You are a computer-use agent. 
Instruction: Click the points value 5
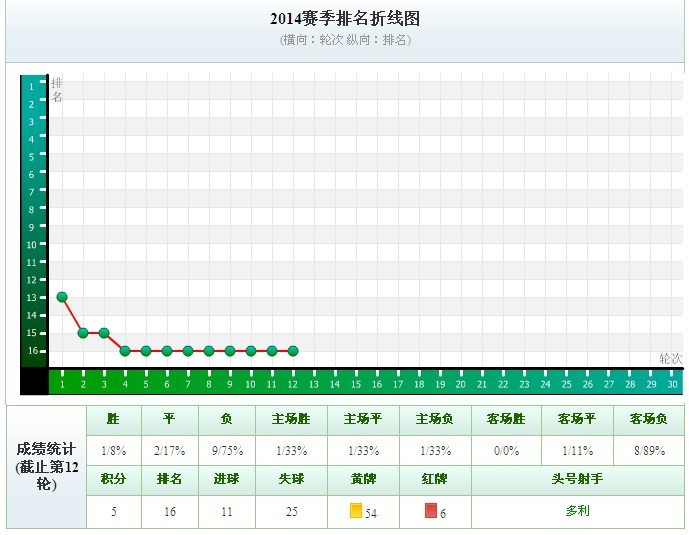pyautogui.click(x=114, y=512)
